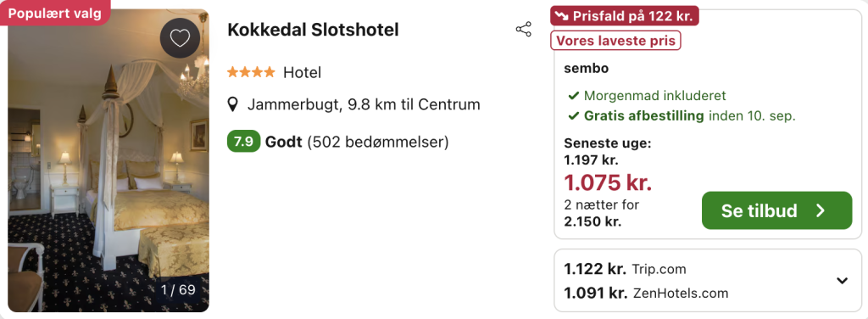The height and width of the screenshot is (319, 868).
Task: Click the Se tilbud button
Action: click(776, 210)
